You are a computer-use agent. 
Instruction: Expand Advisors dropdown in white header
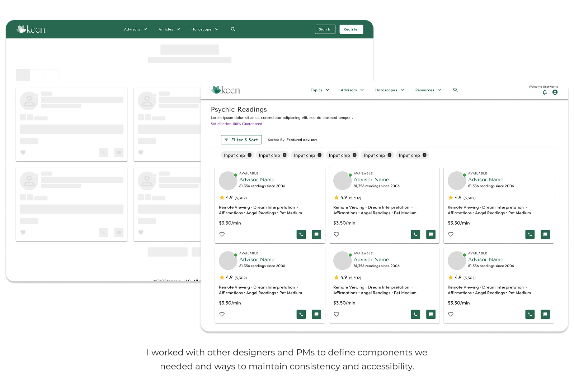pos(352,90)
